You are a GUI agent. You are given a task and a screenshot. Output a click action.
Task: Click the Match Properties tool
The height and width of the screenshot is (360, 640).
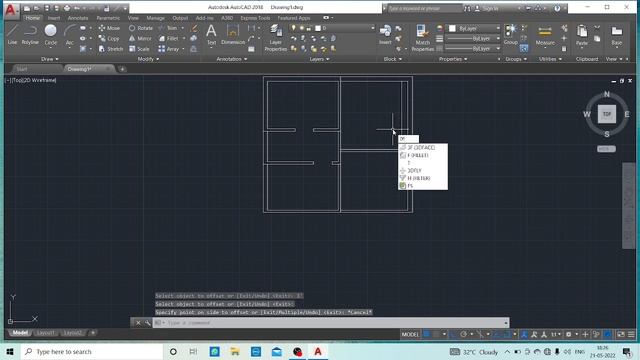coord(422,38)
